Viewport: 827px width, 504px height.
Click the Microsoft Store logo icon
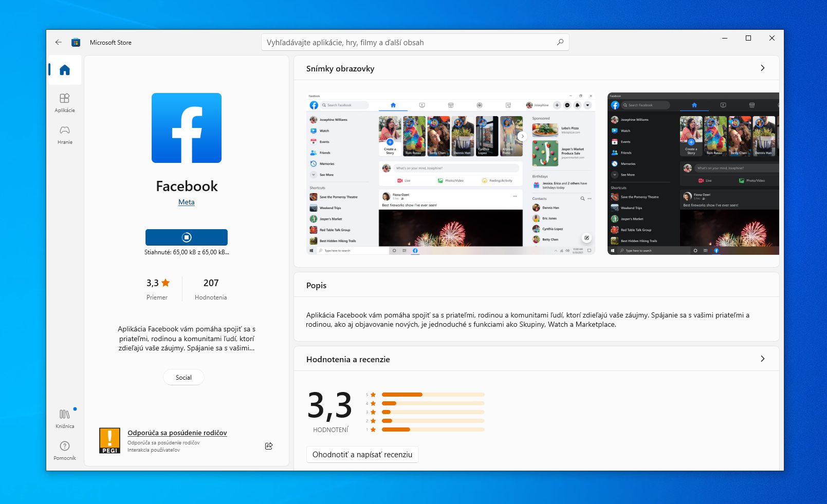76,43
